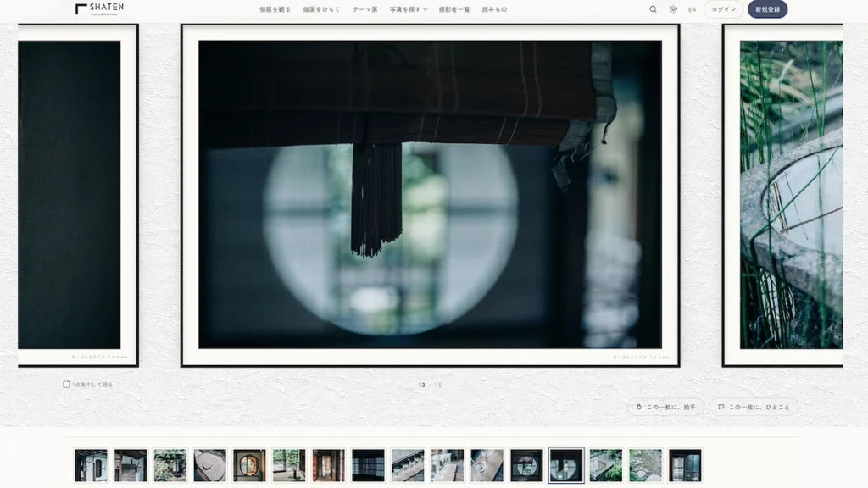Click the main framed photo of round window

coord(430,195)
